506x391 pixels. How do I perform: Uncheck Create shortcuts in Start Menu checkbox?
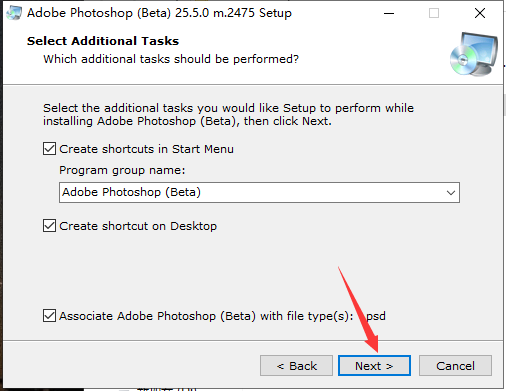point(49,149)
